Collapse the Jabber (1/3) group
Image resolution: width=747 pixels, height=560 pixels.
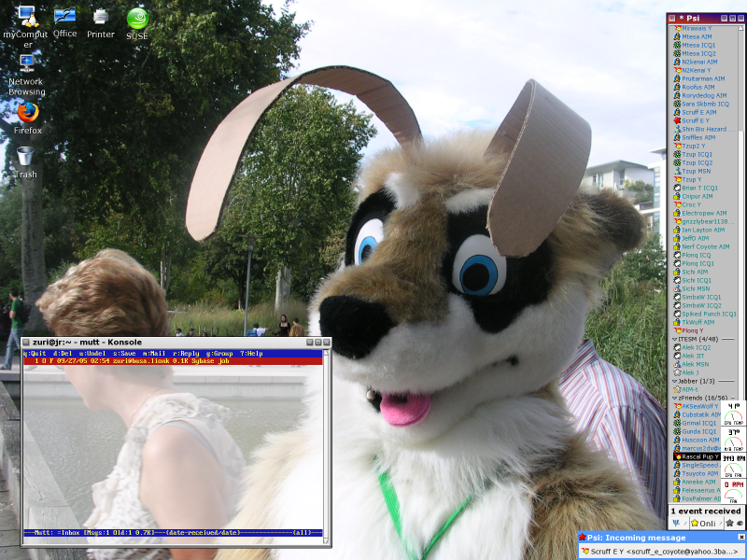(674, 381)
